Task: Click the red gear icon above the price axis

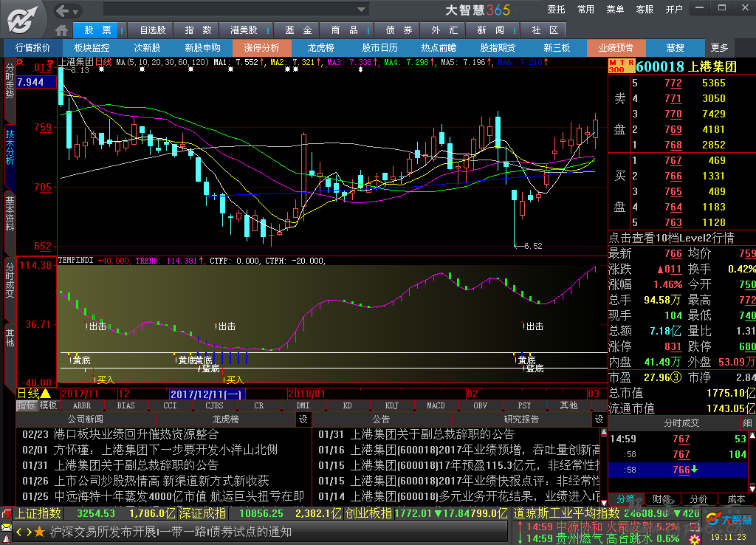Action: [20, 62]
